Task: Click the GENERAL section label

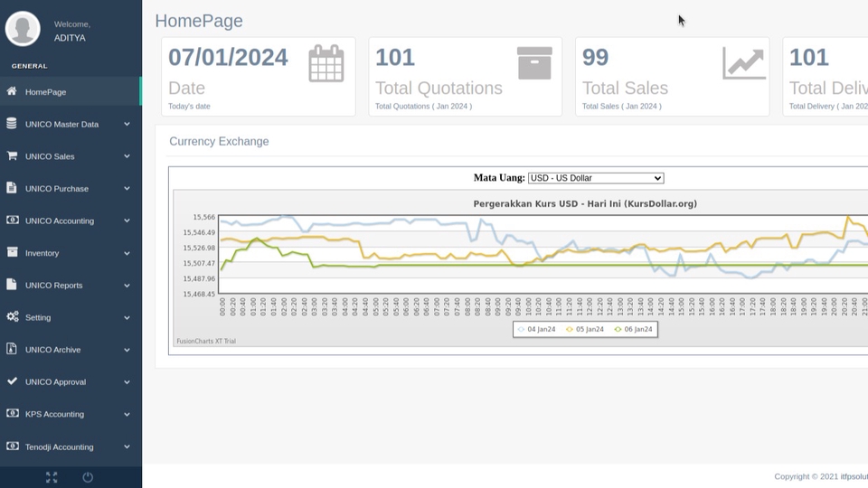Action: point(29,66)
